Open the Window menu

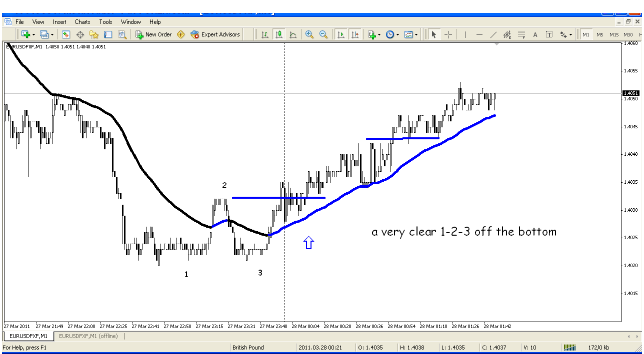point(131,22)
